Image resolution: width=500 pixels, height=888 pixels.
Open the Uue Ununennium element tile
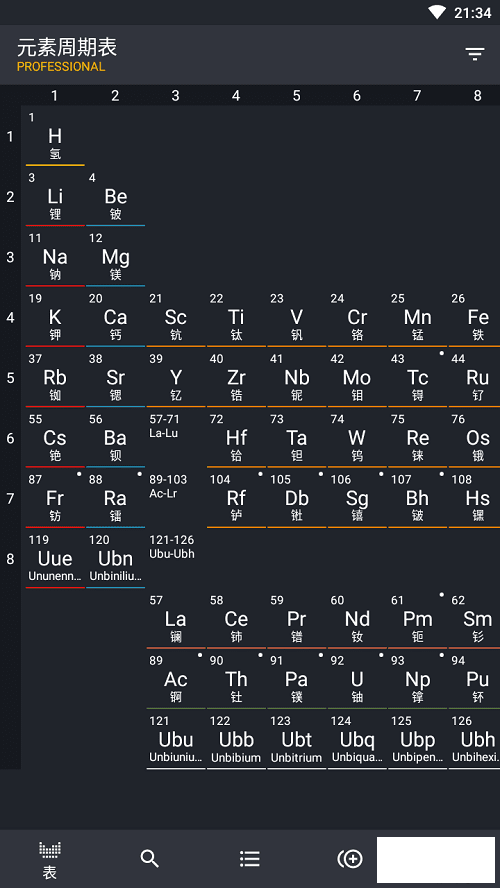point(55,559)
